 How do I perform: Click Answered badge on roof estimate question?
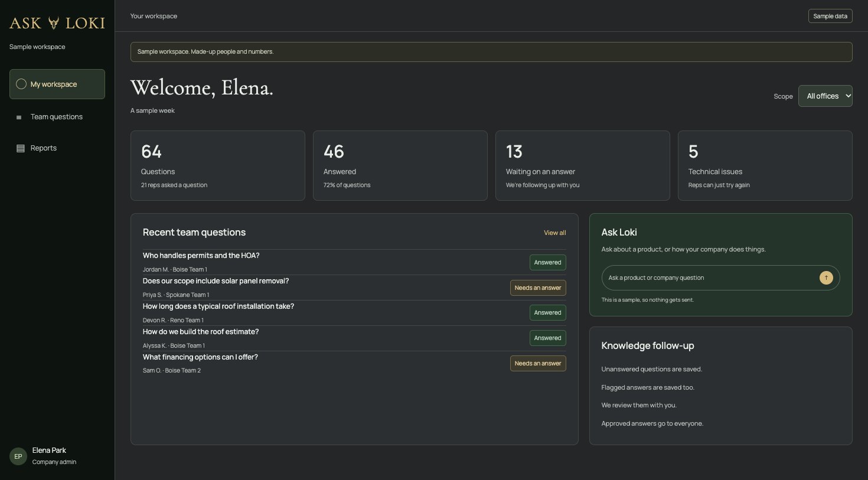tap(548, 338)
